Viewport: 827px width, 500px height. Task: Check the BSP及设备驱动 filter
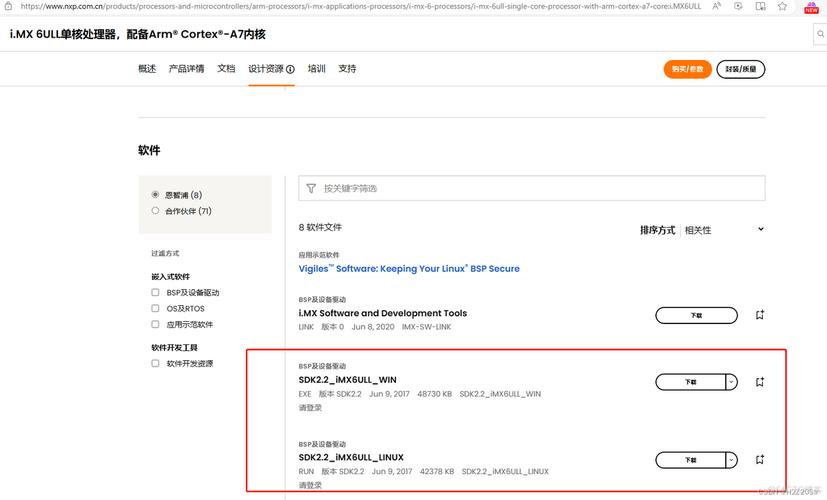pyautogui.click(x=155, y=292)
